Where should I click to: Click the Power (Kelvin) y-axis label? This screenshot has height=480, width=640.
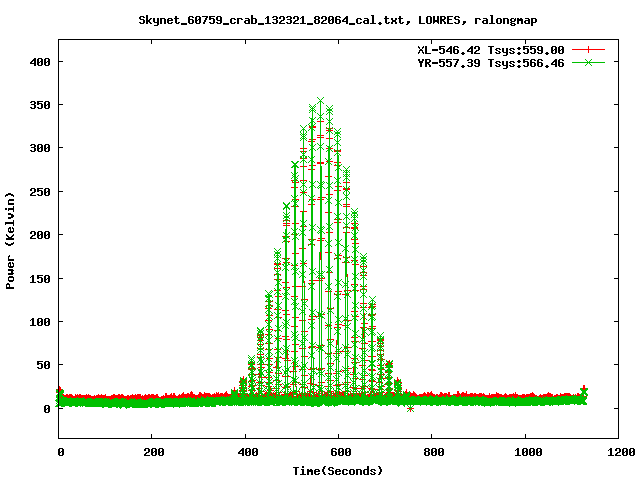click(x=10, y=241)
